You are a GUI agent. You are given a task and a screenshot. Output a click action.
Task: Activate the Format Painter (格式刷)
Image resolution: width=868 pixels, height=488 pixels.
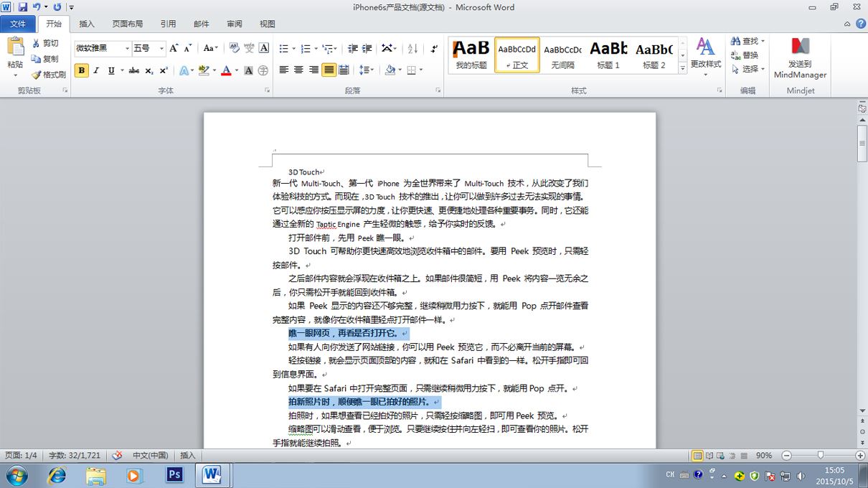point(49,75)
